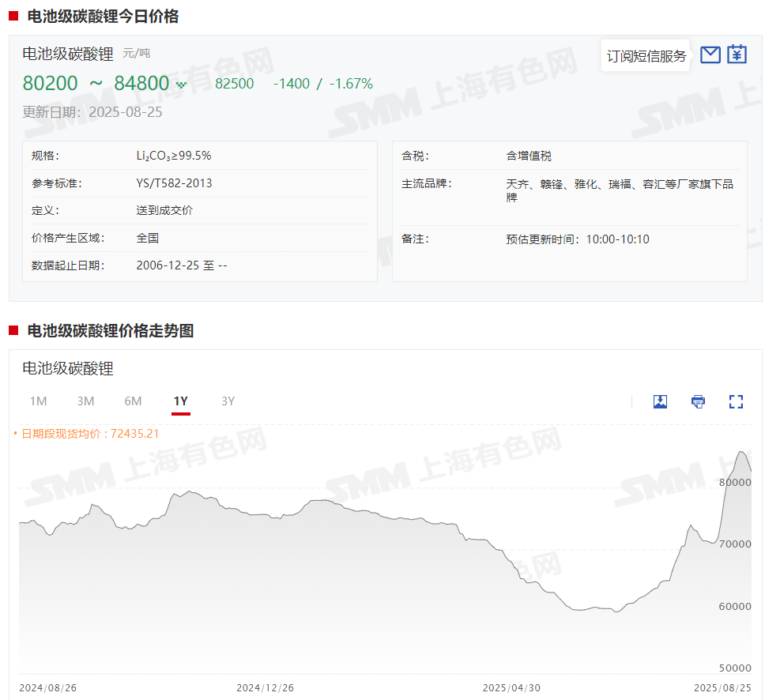Click the printer icon above chart

point(698,401)
